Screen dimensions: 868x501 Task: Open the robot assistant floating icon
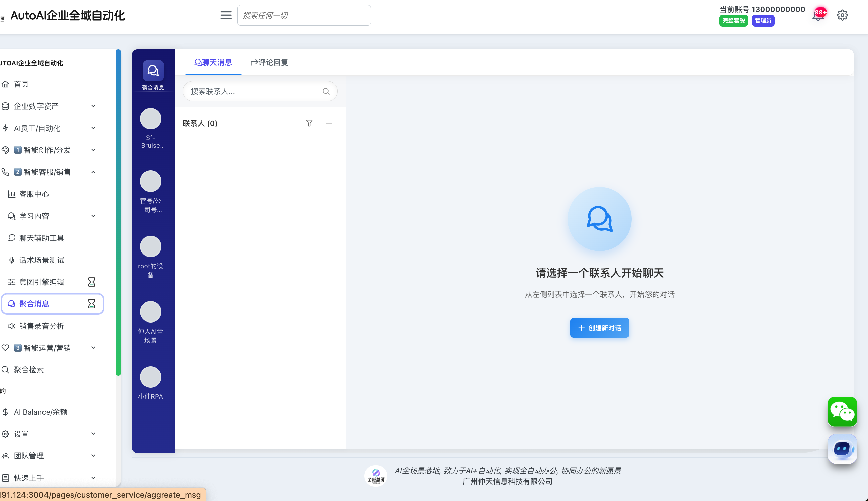tap(842, 449)
